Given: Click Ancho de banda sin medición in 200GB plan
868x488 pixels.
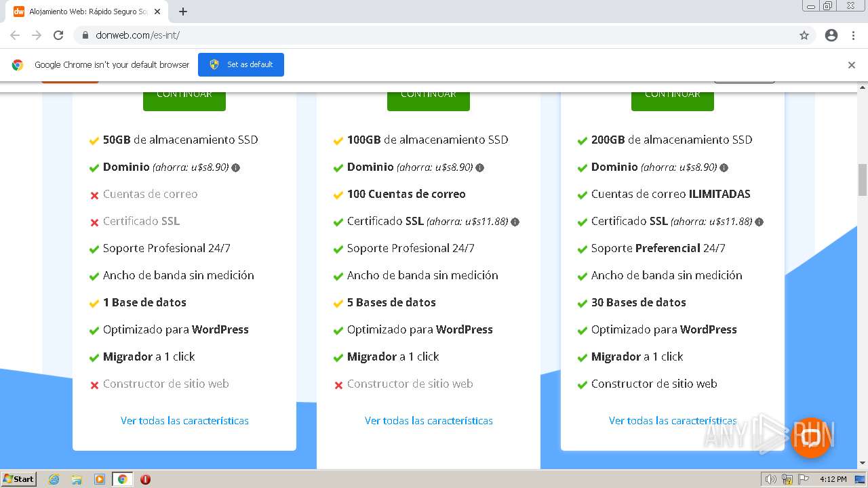Looking at the screenshot, I should [x=667, y=275].
